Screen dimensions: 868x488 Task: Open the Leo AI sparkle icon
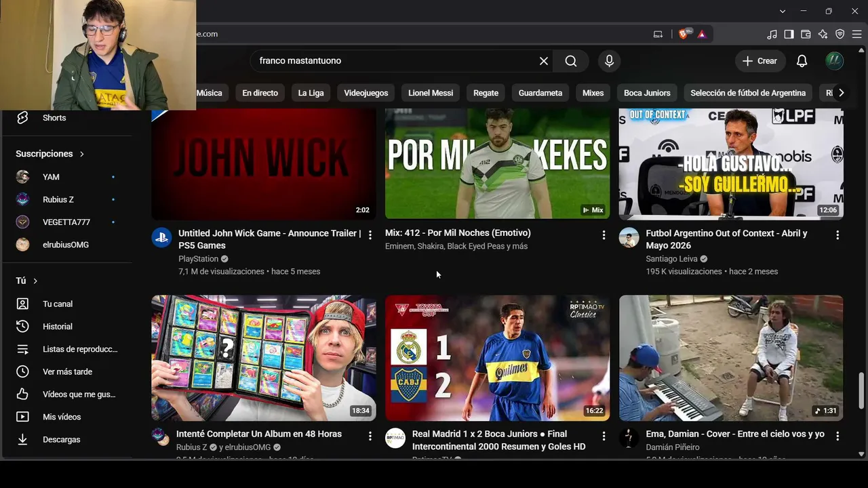[x=823, y=34]
